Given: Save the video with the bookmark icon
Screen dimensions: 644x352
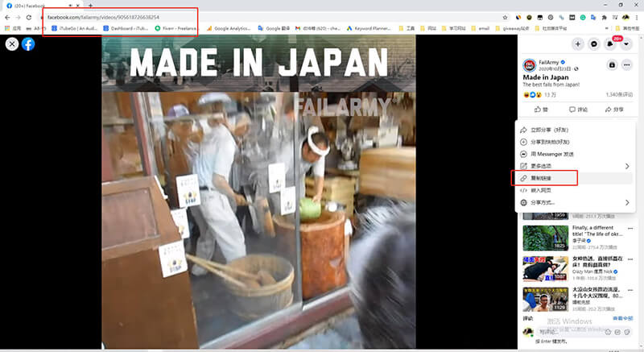Looking at the screenshot, I should [612, 65].
